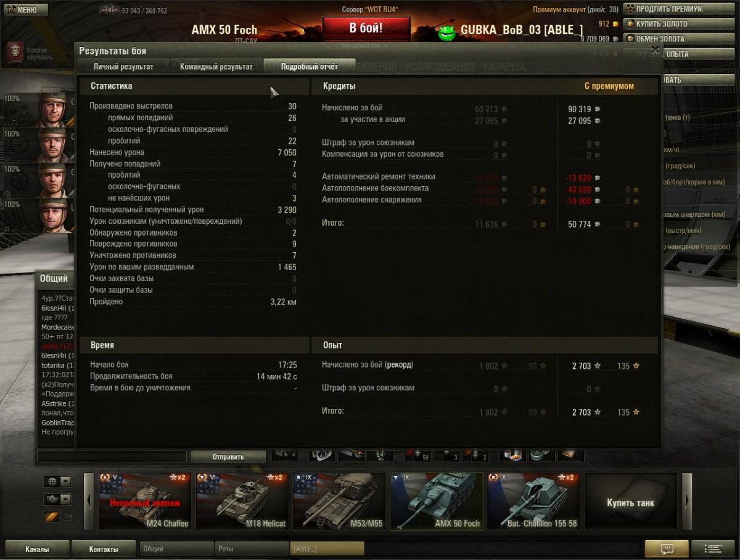Select the second crew member portrait

click(x=54, y=146)
